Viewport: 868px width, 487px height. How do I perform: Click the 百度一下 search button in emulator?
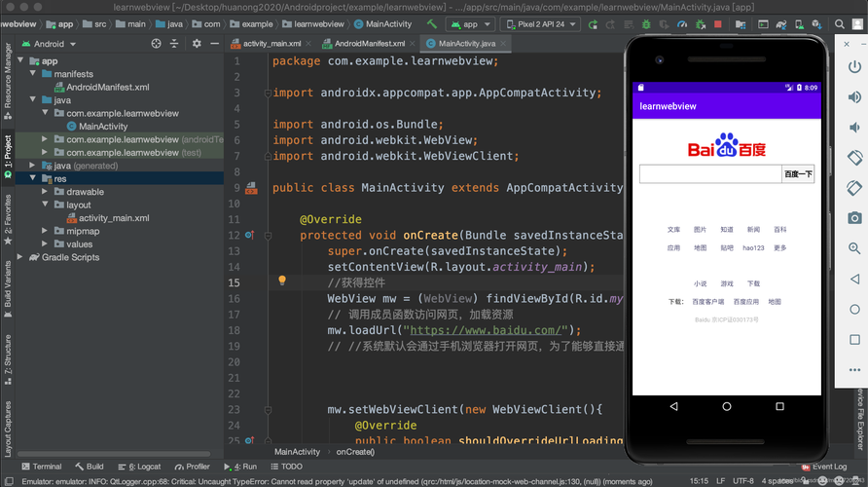pyautogui.click(x=798, y=174)
